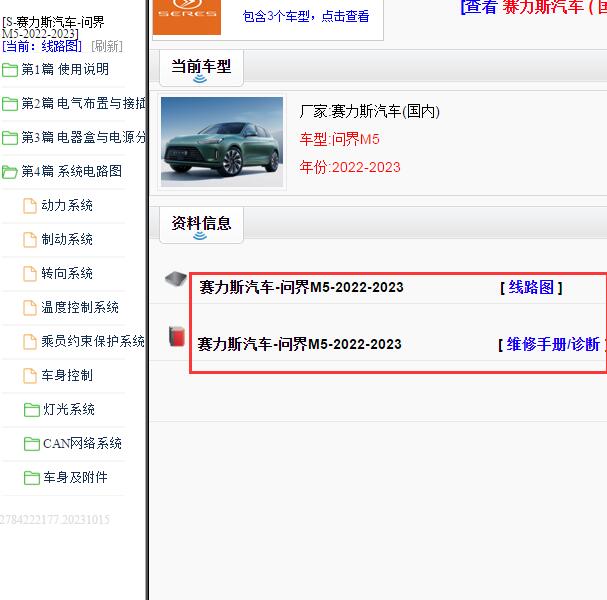Click 赛力斯汽车-问界M5-2022-2023 title in 维修手册 row

300,344
